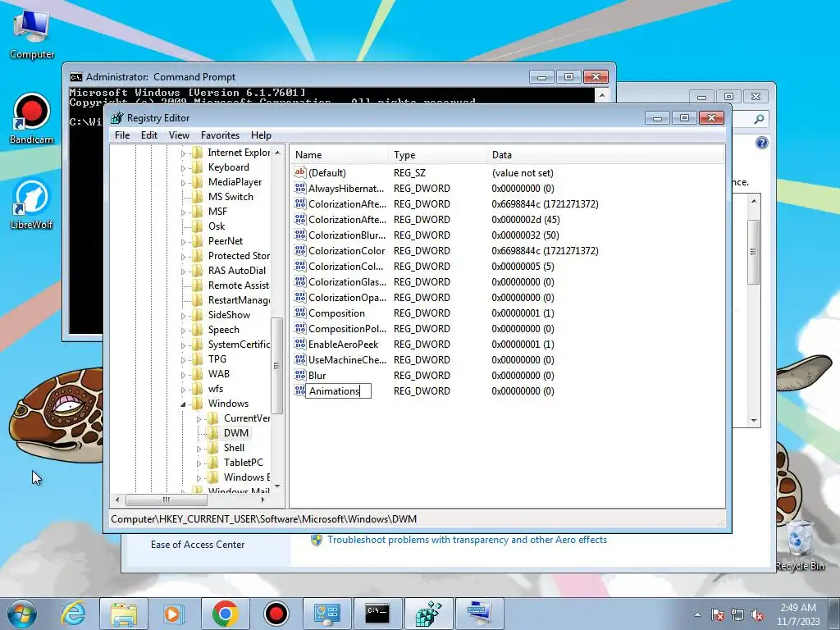The height and width of the screenshot is (630, 840).
Task: Open the Ease of Access Center link
Action: coord(198,545)
